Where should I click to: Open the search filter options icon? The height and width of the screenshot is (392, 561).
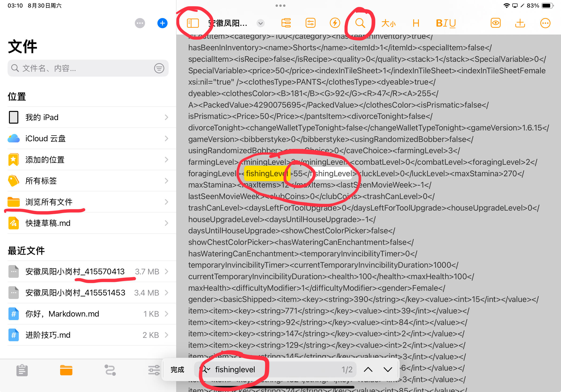point(159,68)
